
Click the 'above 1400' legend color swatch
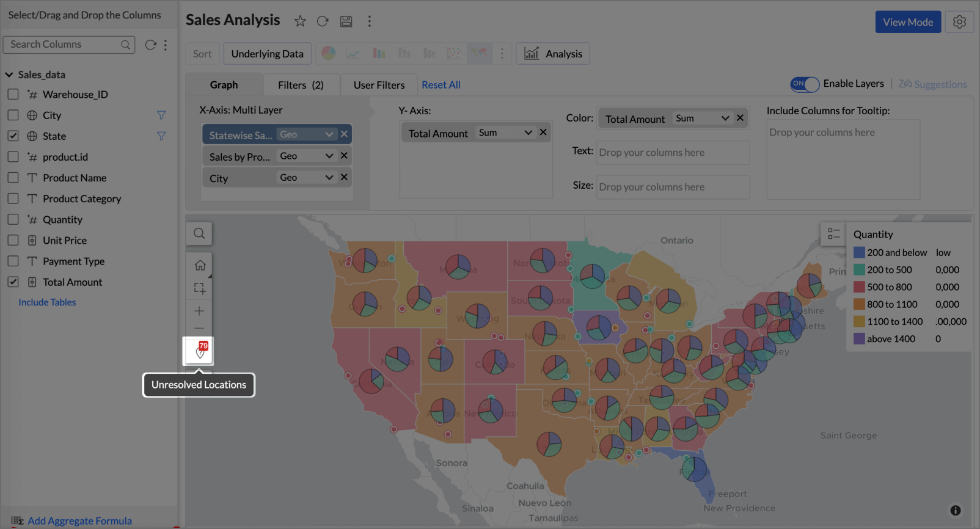(x=859, y=339)
